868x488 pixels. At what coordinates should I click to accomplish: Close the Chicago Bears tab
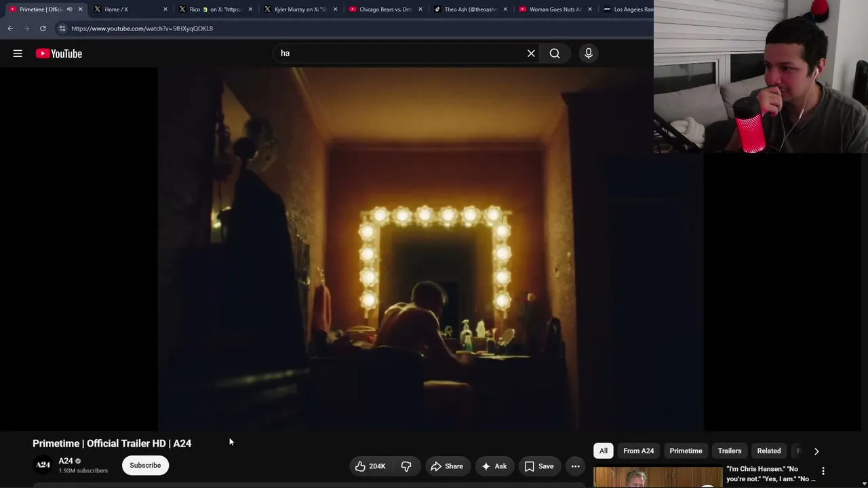(420, 9)
